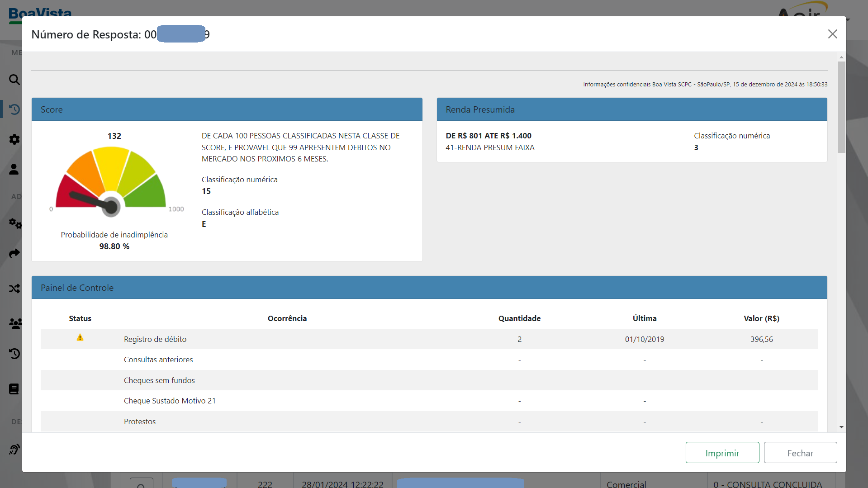Screen dimensions: 868x488
Task: Click the shuffle arrows icon in sidebar
Action: 14,289
